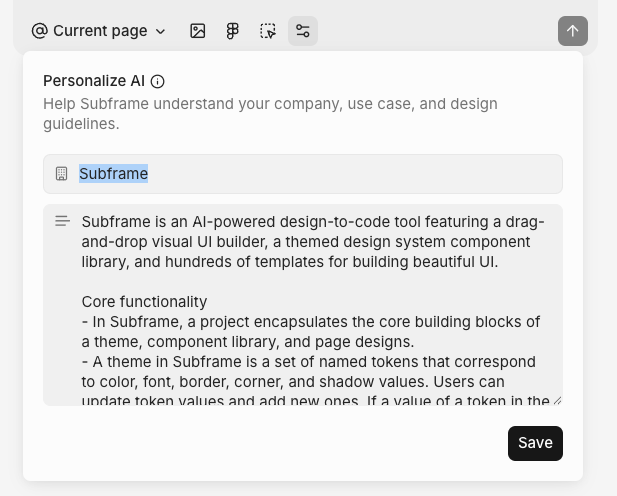Toggle the Personalize AI sliders icon
Image resolution: width=617 pixels, height=496 pixels.
303,31
